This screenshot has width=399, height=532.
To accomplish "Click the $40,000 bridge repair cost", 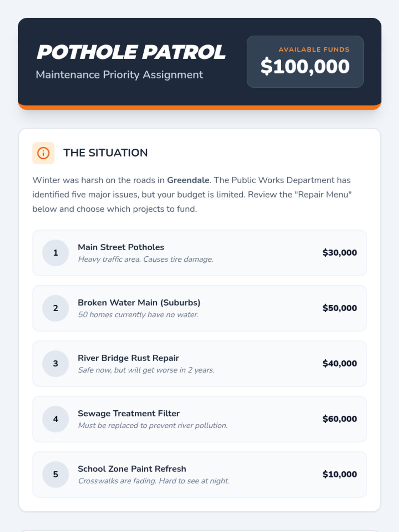I will point(339,363).
